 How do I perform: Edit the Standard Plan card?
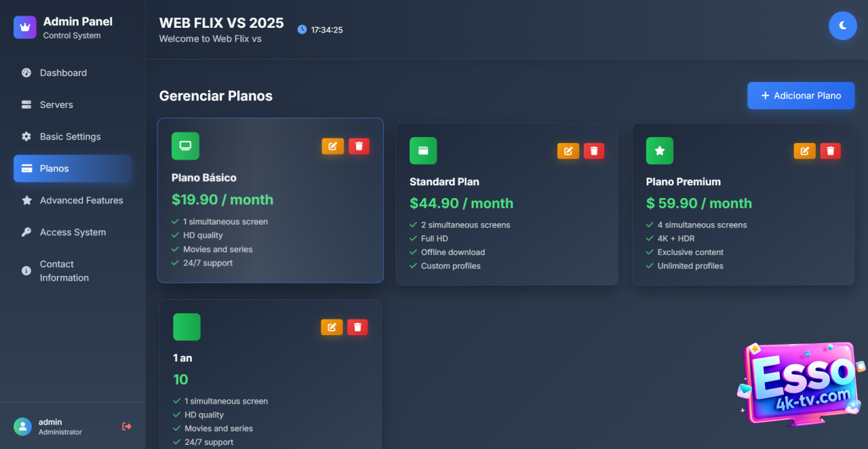568,151
